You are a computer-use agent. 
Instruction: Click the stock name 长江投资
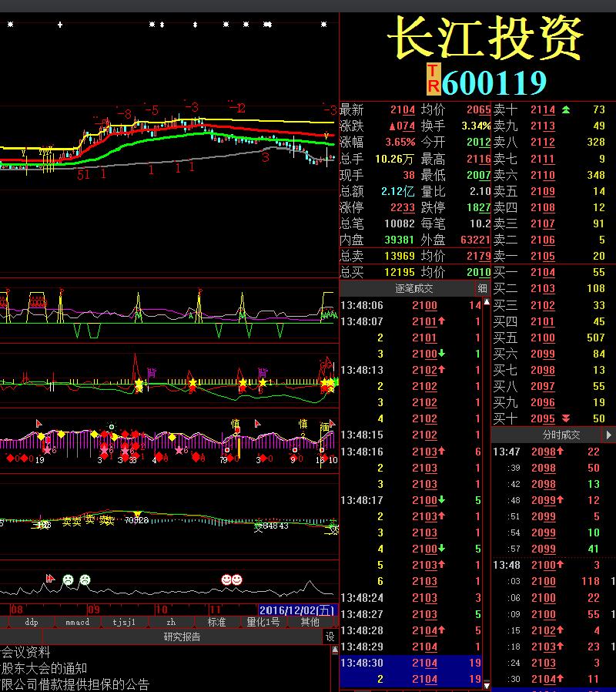[485, 38]
